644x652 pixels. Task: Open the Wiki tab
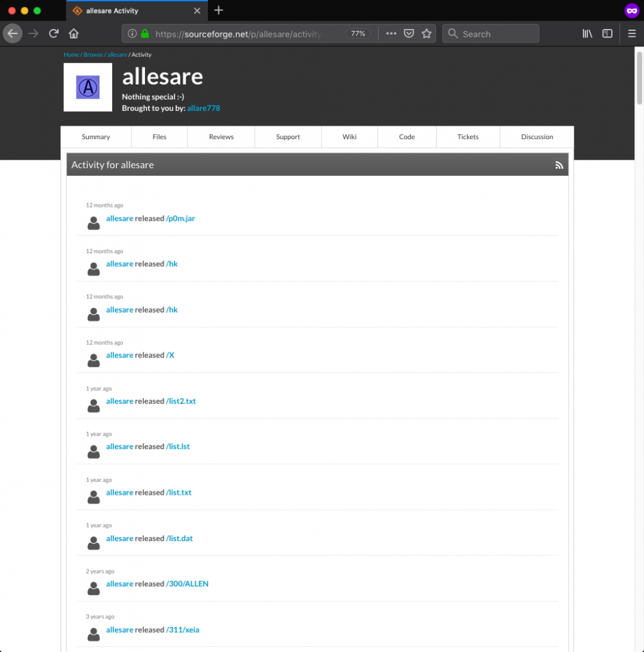pyautogui.click(x=350, y=137)
